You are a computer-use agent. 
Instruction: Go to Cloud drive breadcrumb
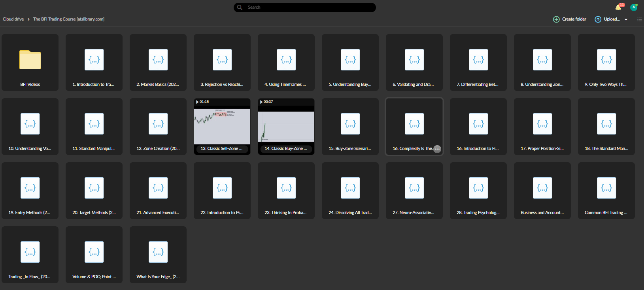pyautogui.click(x=13, y=19)
